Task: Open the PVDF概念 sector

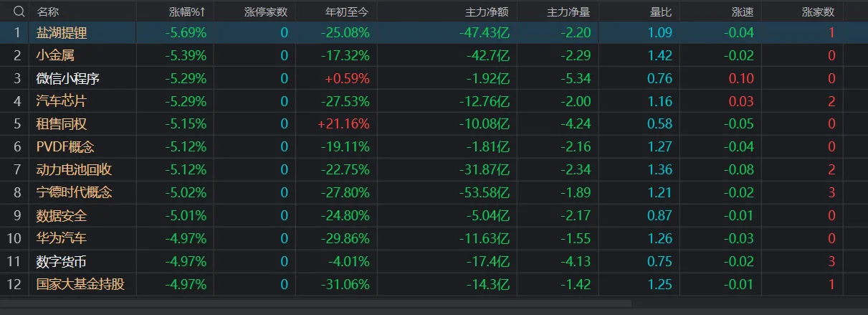Action: 65,147
